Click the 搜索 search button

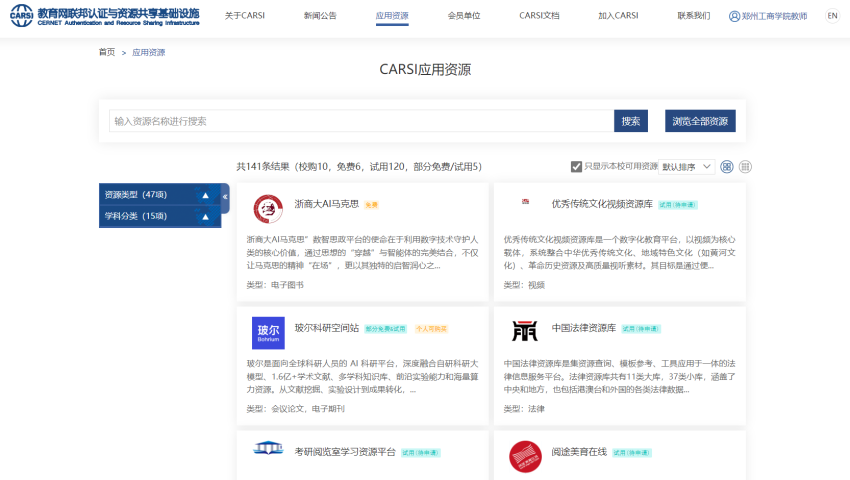[630, 121]
